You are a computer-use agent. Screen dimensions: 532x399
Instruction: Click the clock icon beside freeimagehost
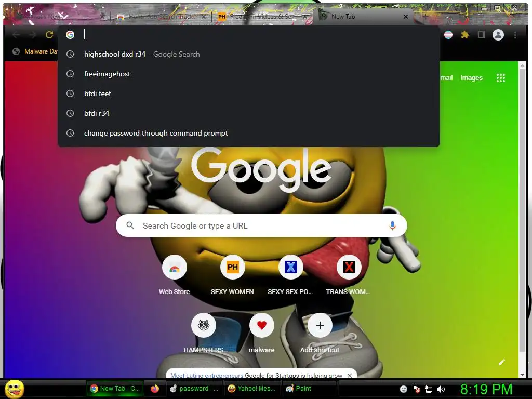(70, 74)
